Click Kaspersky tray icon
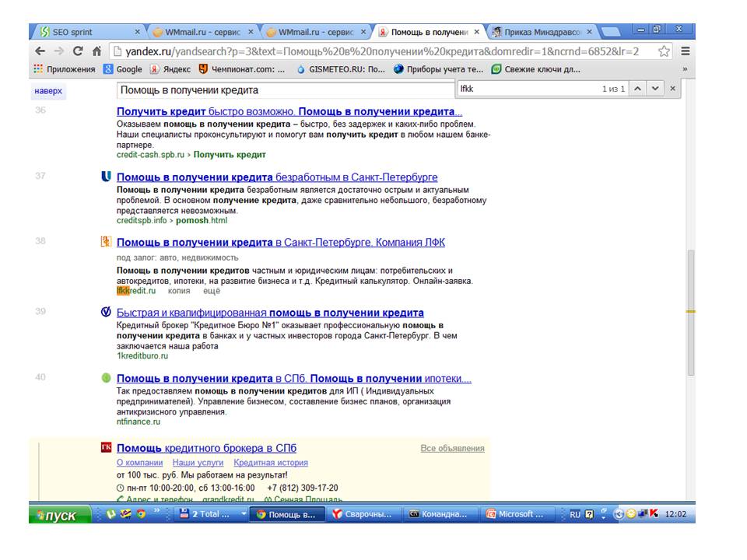Image resolution: width=747 pixels, height=560 pixels. pos(654,513)
